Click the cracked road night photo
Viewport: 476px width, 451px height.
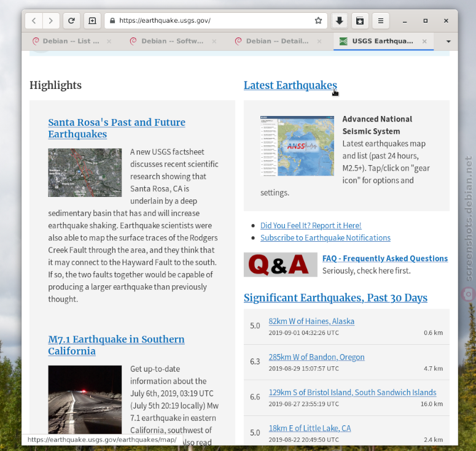point(85,399)
